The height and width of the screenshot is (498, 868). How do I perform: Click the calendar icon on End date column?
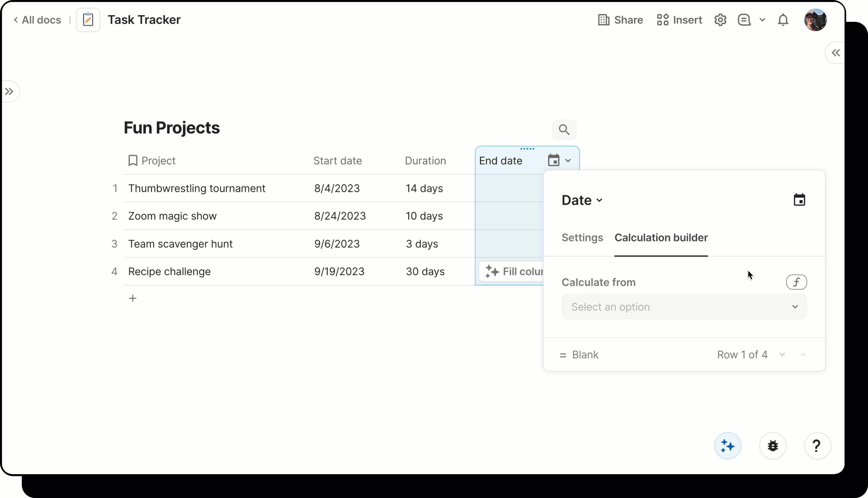(x=554, y=160)
